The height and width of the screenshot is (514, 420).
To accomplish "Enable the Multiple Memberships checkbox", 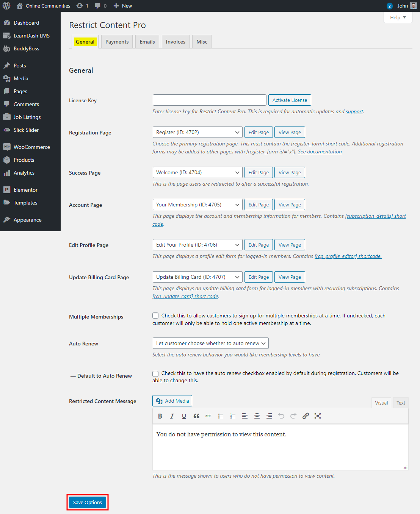I will 155,315.
